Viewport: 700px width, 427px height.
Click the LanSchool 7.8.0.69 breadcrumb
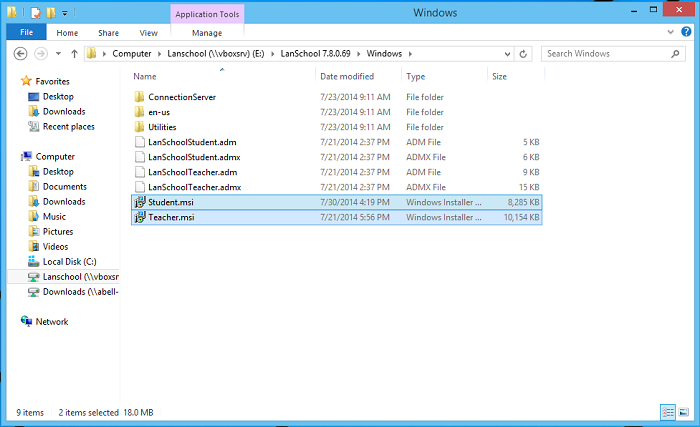click(315, 54)
